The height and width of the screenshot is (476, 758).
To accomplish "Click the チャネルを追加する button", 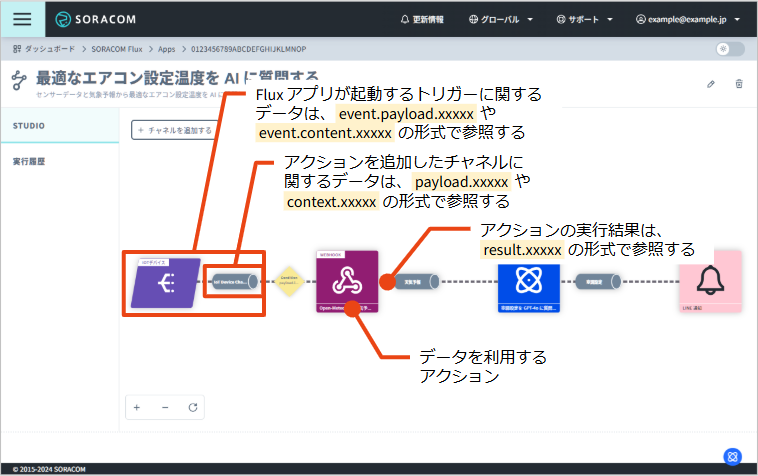I will click(x=175, y=130).
